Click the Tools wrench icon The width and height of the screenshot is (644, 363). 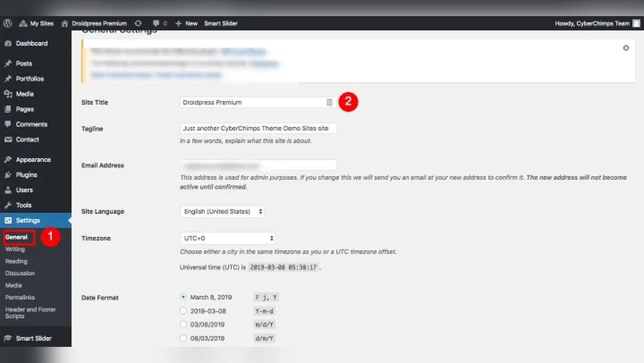(8, 205)
